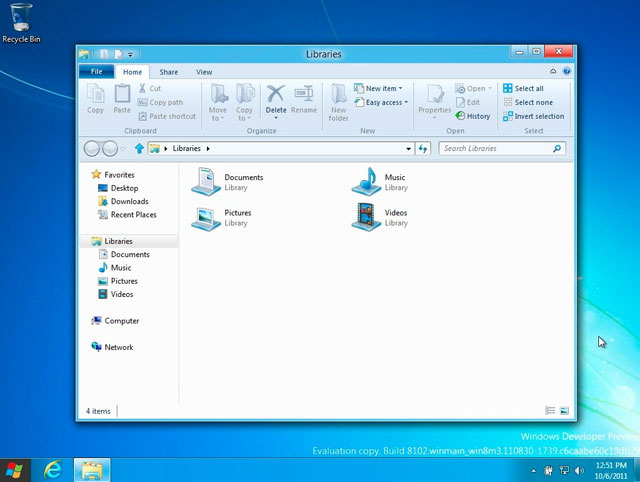Image resolution: width=640 pixels, height=482 pixels.
Task: Click the File Explorer taskbar button
Action: 92,470
